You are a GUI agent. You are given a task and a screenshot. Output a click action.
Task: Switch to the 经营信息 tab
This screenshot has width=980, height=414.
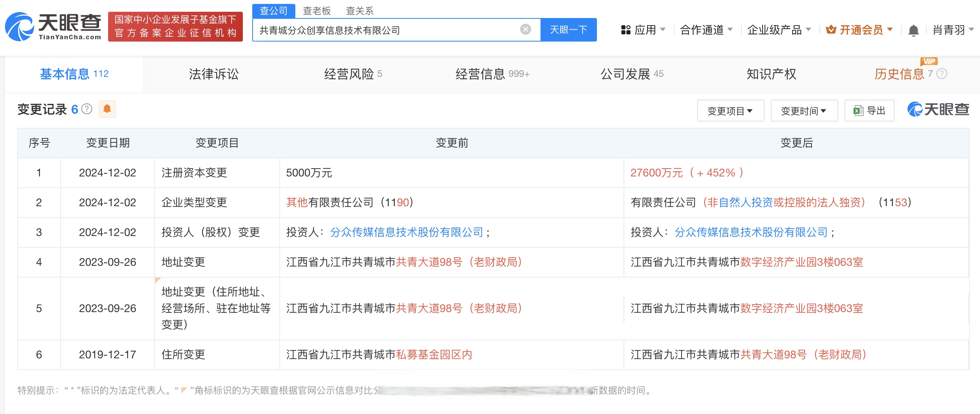[x=492, y=74]
